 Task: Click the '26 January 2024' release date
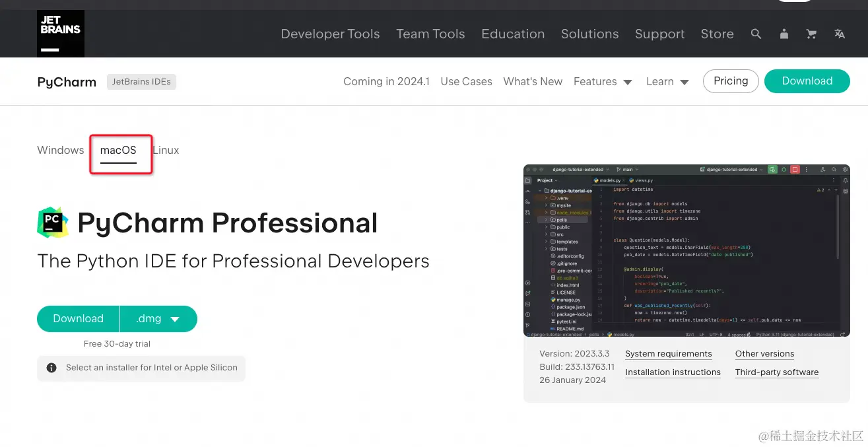(x=572, y=380)
